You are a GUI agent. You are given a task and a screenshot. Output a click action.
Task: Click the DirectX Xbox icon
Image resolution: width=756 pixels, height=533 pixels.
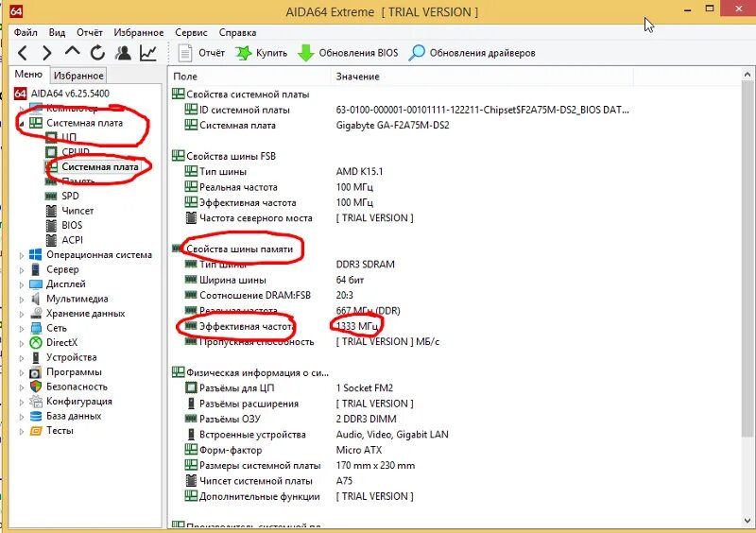pos(36,342)
